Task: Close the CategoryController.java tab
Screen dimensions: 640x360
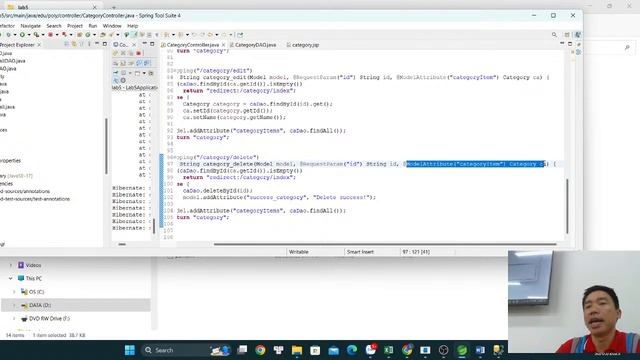Action: [223, 45]
